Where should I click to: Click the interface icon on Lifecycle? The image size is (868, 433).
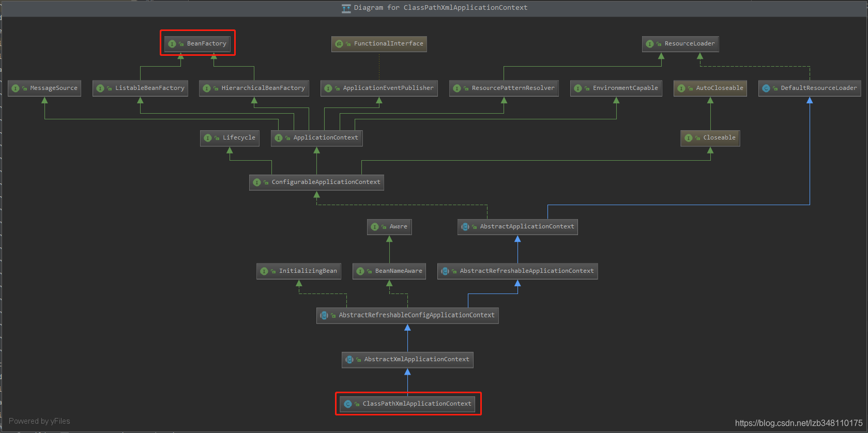208,138
